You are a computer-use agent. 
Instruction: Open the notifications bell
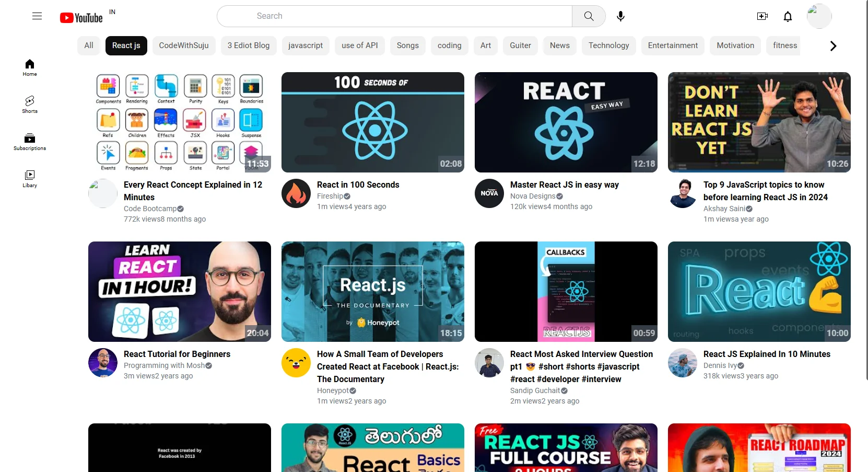pyautogui.click(x=787, y=16)
